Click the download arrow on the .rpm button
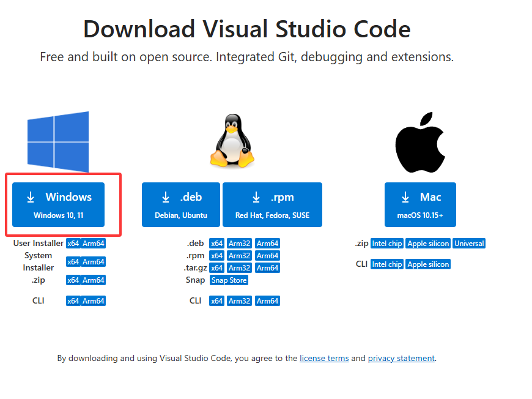The height and width of the screenshot is (399, 532). tap(256, 196)
